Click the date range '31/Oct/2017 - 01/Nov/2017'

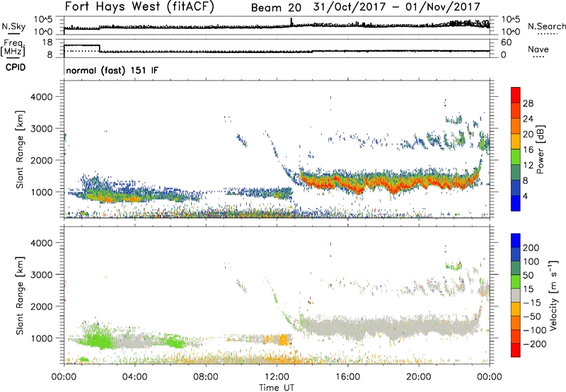point(397,7)
